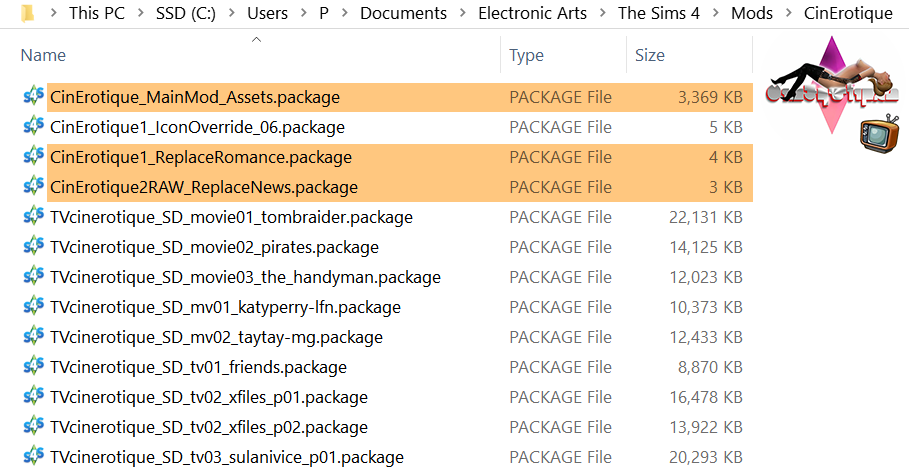Image resolution: width=909 pixels, height=475 pixels.
Task: Go to the P user folder breadcrumb
Action: (324, 13)
